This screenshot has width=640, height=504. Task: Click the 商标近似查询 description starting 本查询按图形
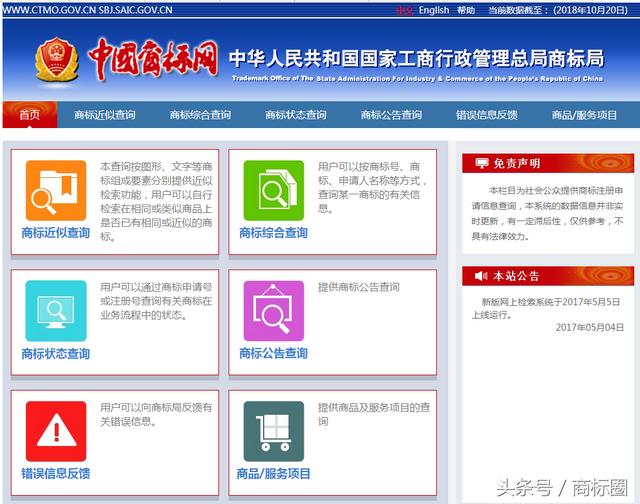pos(156,202)
